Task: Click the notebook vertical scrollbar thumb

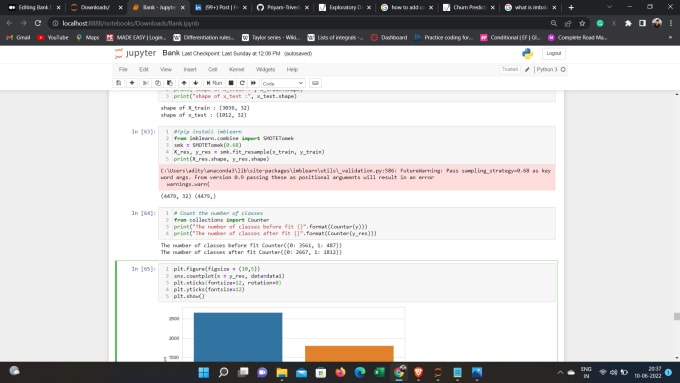Action: pos(677,317)
